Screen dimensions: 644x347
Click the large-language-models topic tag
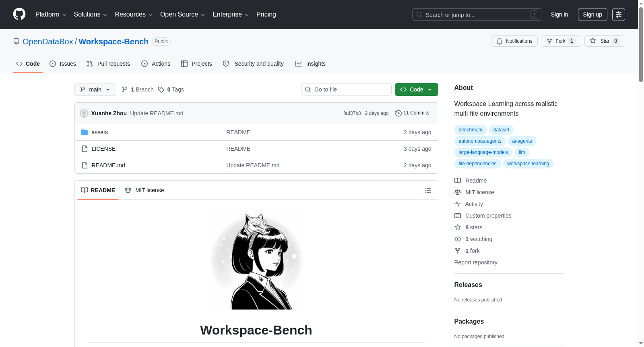(483, 152)
